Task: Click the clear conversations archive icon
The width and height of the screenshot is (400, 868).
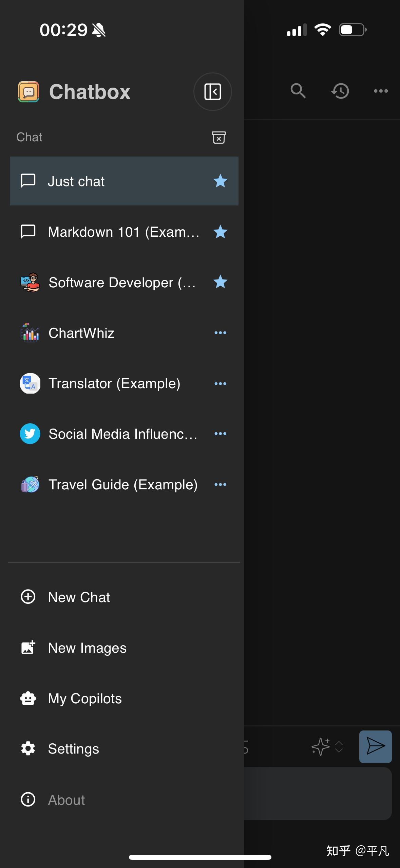Action: [x=219, y=138]
